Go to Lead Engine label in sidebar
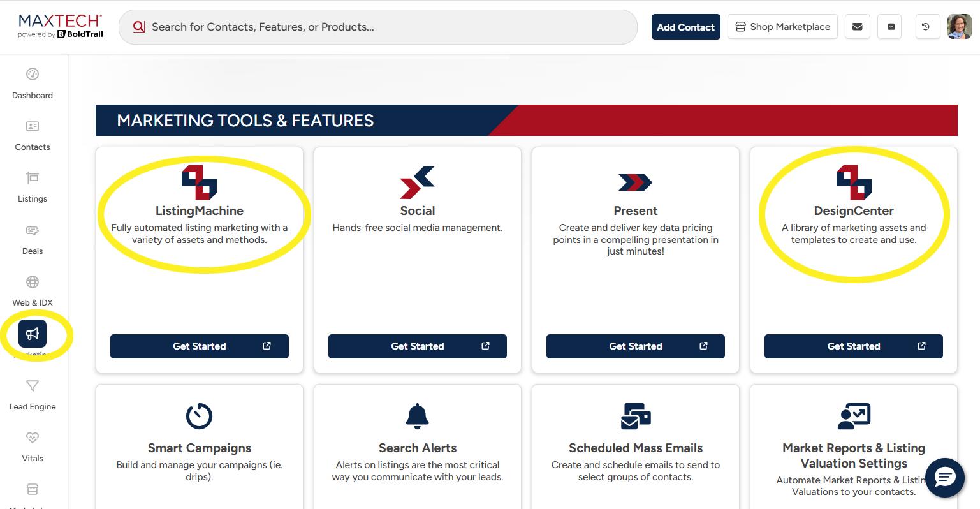Screen dimensions: 980x509 (x=33, y=407)
